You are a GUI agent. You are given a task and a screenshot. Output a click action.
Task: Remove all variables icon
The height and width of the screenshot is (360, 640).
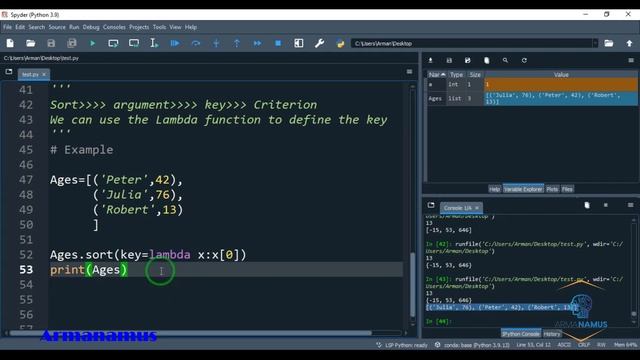487,60
